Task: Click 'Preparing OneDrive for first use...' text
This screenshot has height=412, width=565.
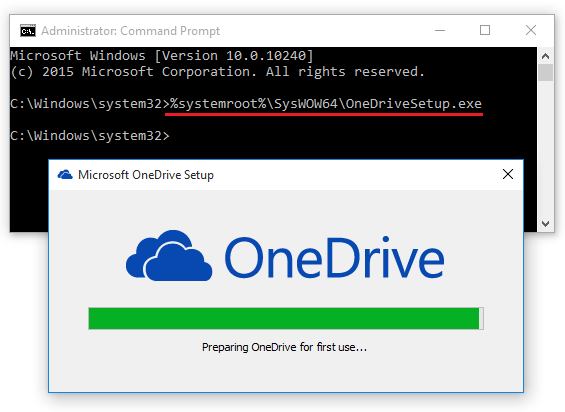Action: click(x=284, y=347)
